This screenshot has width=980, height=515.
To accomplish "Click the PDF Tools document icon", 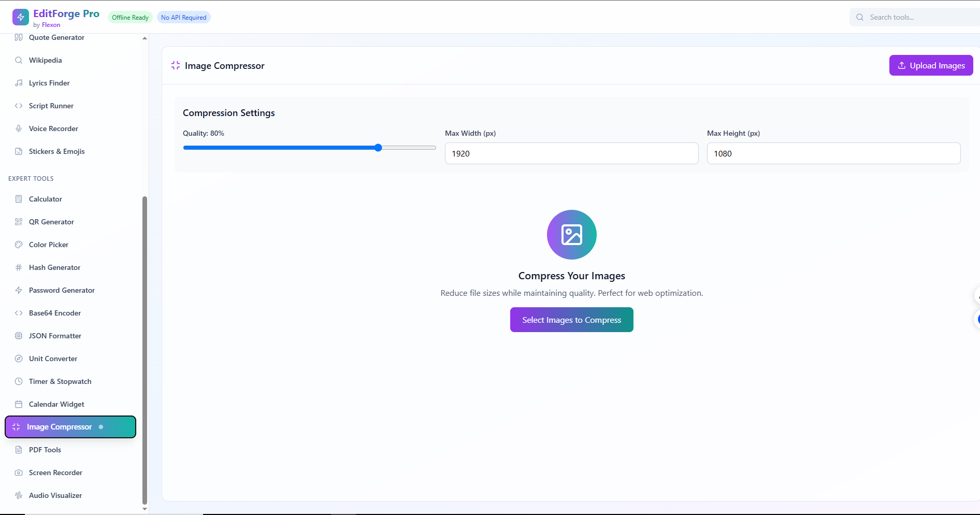I will pos(19,450).
